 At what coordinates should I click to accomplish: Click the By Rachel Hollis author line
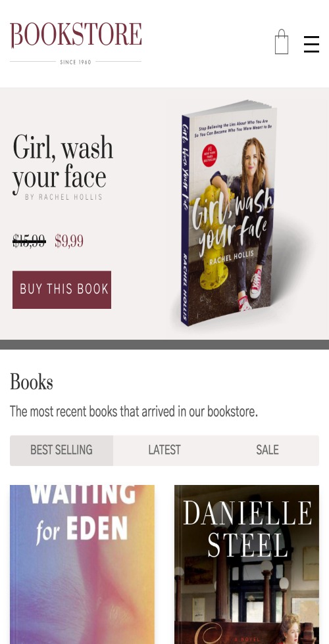64,197
